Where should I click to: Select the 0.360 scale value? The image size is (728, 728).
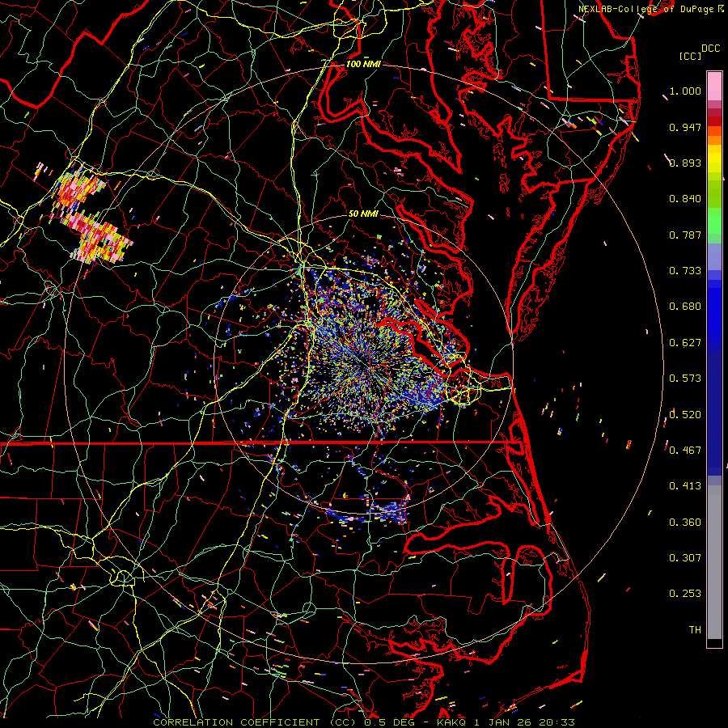[x=685, y=523]
